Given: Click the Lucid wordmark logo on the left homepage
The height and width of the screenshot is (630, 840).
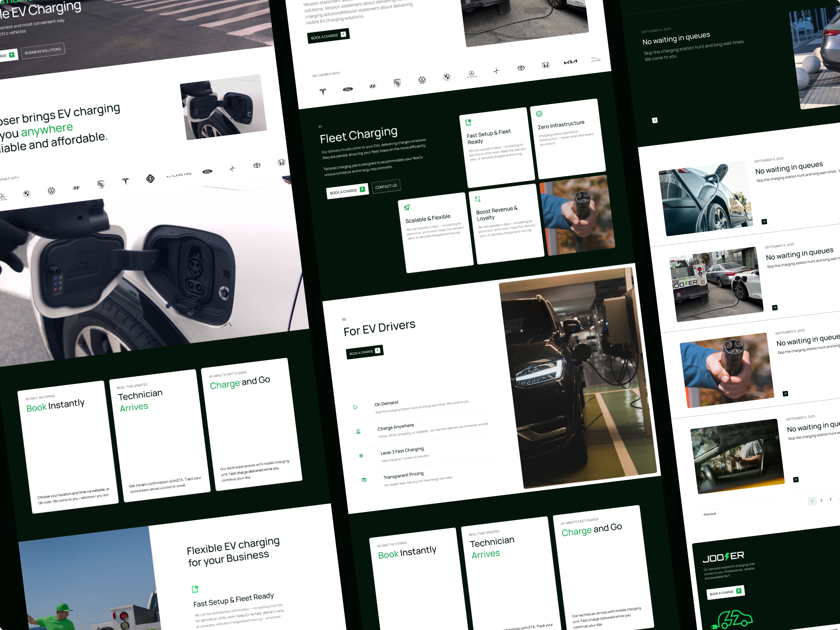Looking at the screenshot, I should click(178, 175).
